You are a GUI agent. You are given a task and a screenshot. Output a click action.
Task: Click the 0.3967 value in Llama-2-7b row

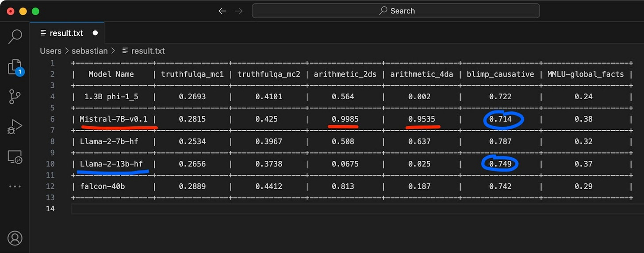[268, 141]
